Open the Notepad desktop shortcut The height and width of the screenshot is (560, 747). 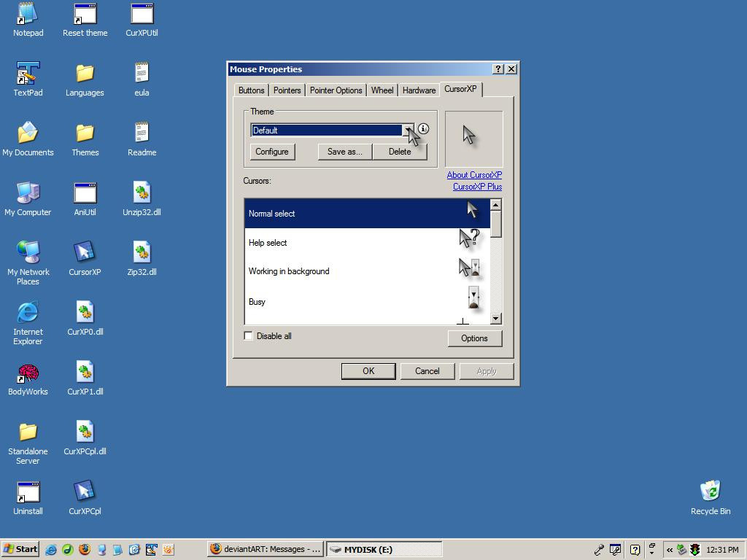[28, 19]
